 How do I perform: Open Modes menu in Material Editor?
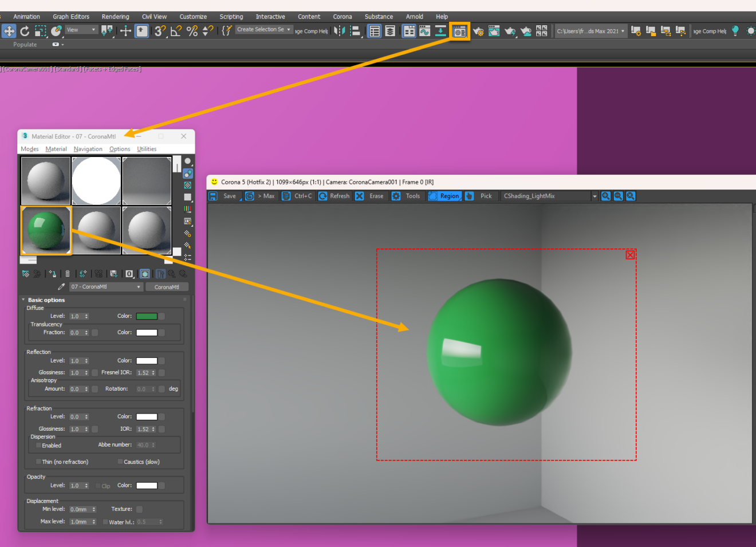click(30, 149)
